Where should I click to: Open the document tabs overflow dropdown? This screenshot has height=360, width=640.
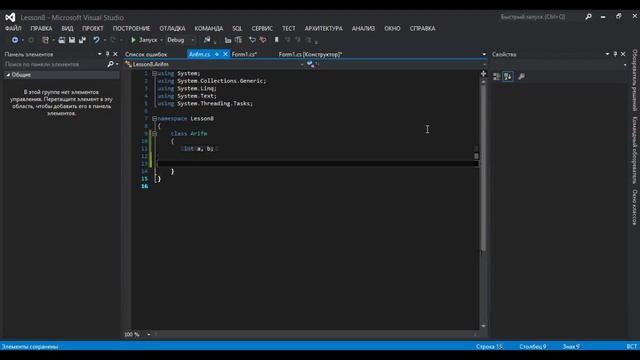484,54
